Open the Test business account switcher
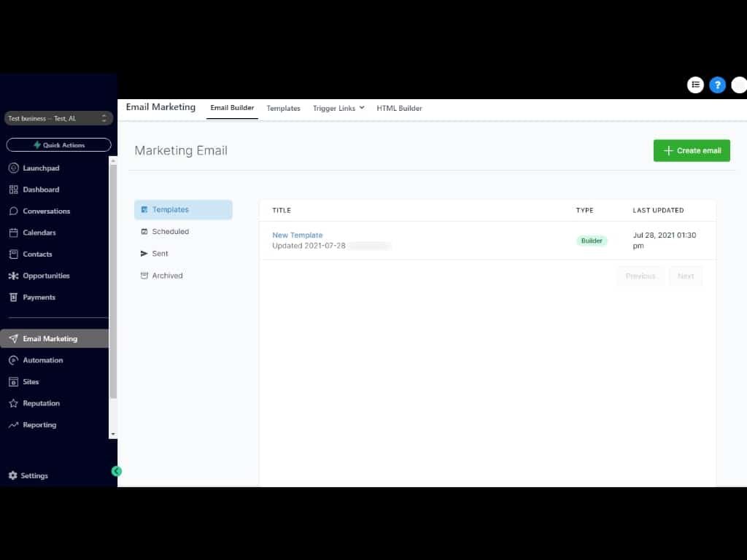The image size is (747, 560). [x=58, y=118]
